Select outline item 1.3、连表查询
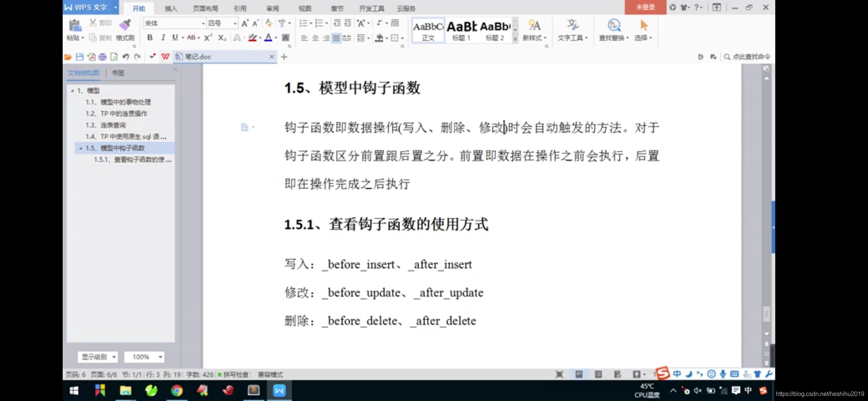 click(x=106, y=125)
